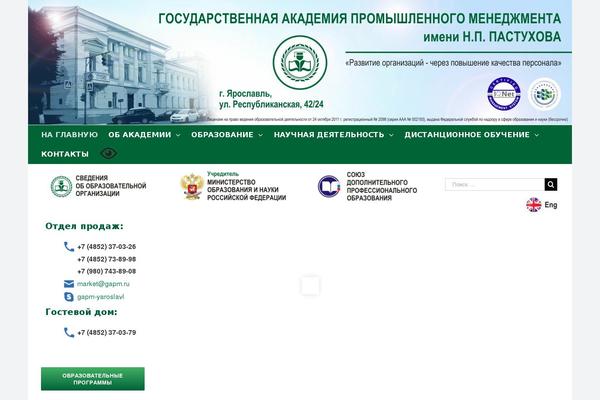Click guest house number +7 (4852) 37-03-79
The height and width of the screenshot is (400, 600).
[107, 333]
